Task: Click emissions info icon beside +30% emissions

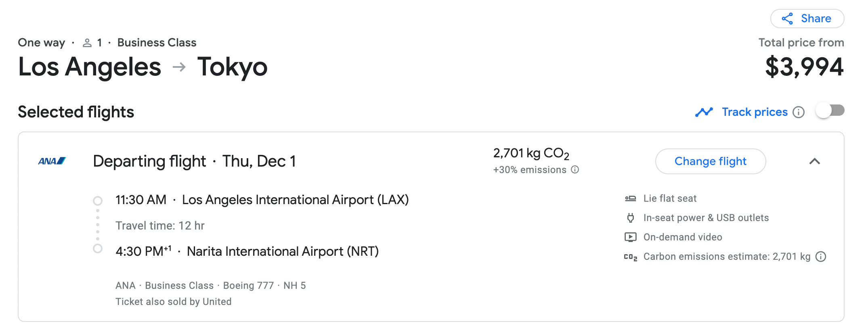Action: tap(575, 169)
